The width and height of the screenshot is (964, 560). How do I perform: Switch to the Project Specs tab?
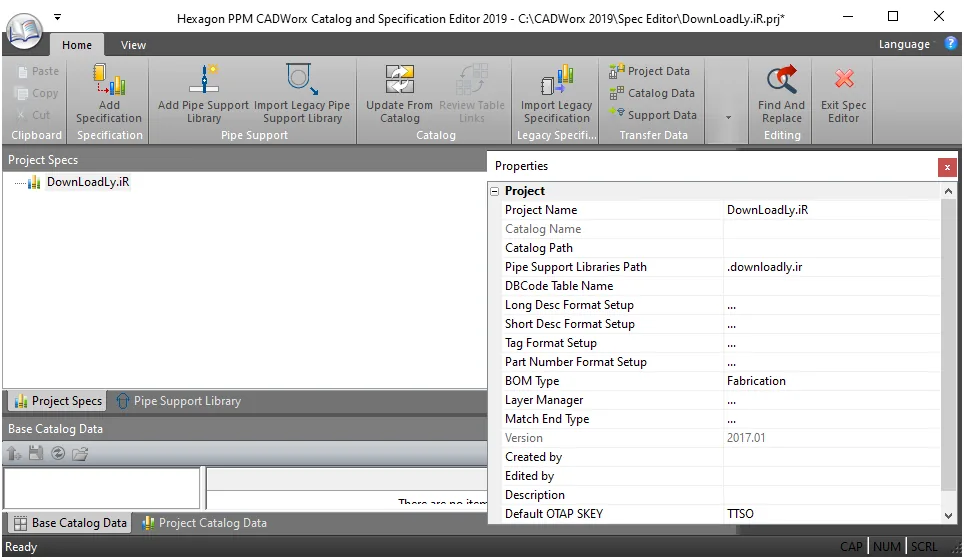coord(58,401)
